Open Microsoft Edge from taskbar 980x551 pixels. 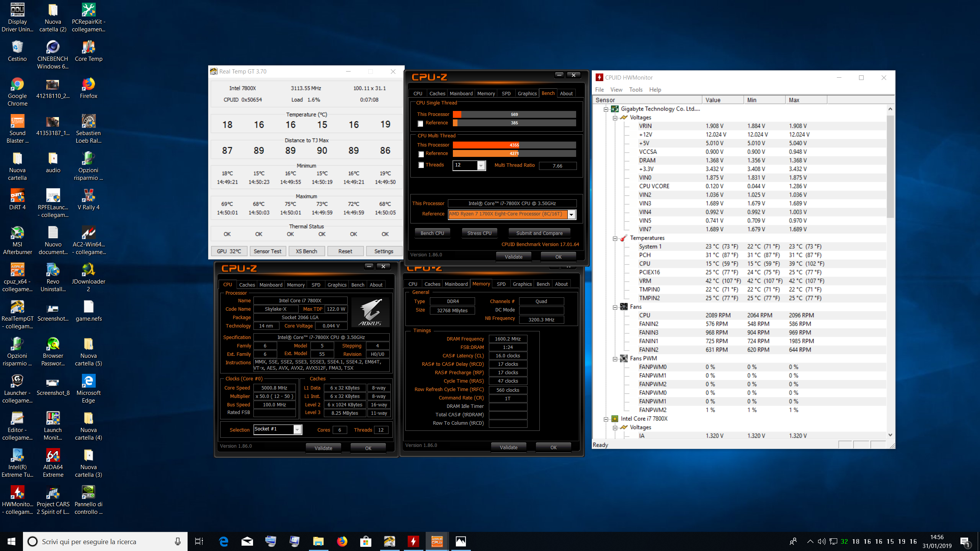[x=224, y=541]
